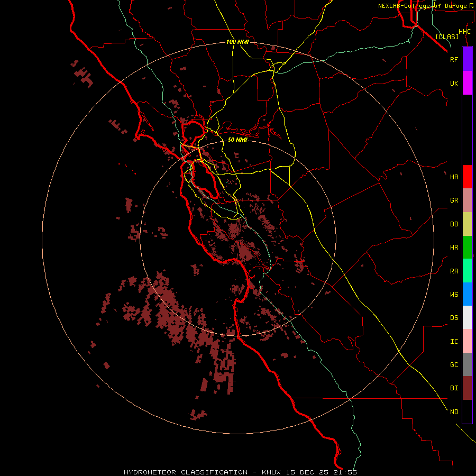Click the Hydrometeor Classification KMUX title text
This screenshot has width=476, height=476.
tap(240, 472)
